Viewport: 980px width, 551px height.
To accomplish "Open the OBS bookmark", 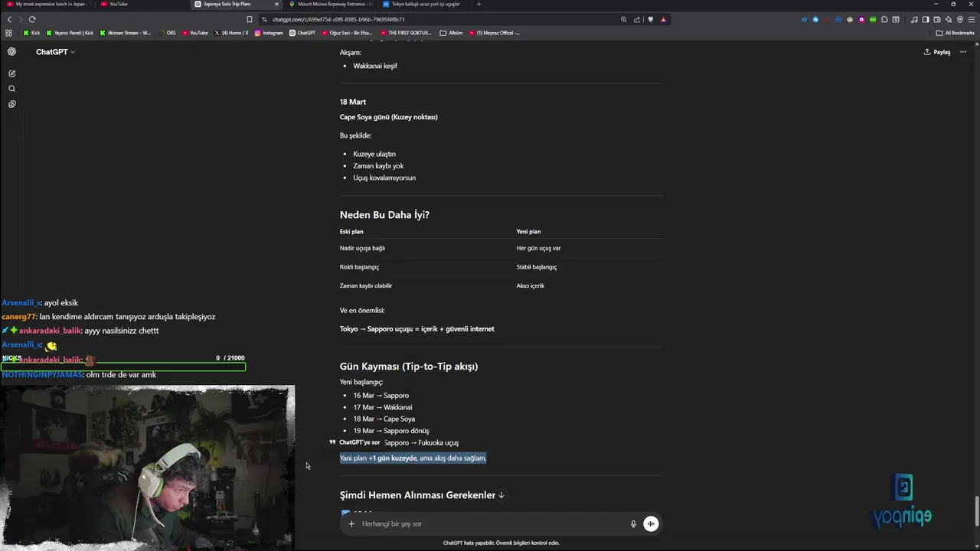I will pos(167,33).
